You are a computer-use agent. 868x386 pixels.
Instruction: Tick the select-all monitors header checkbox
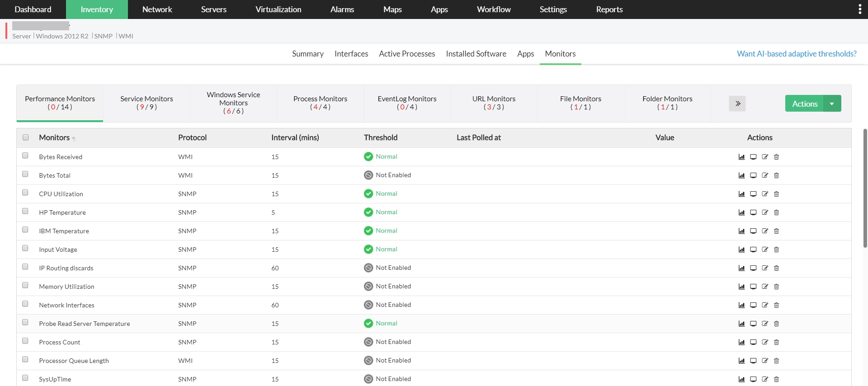click(26, 137)
